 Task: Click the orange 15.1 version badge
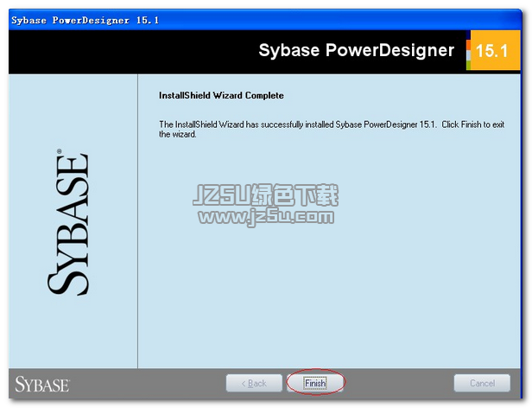click(x=494, y=50)
